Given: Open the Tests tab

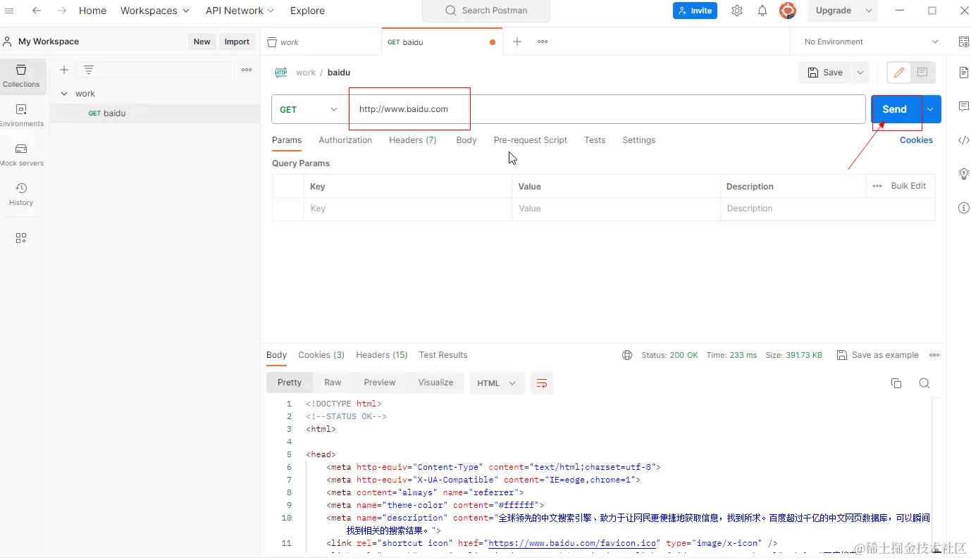Looking at the screenshot, I should pos(595,140).
